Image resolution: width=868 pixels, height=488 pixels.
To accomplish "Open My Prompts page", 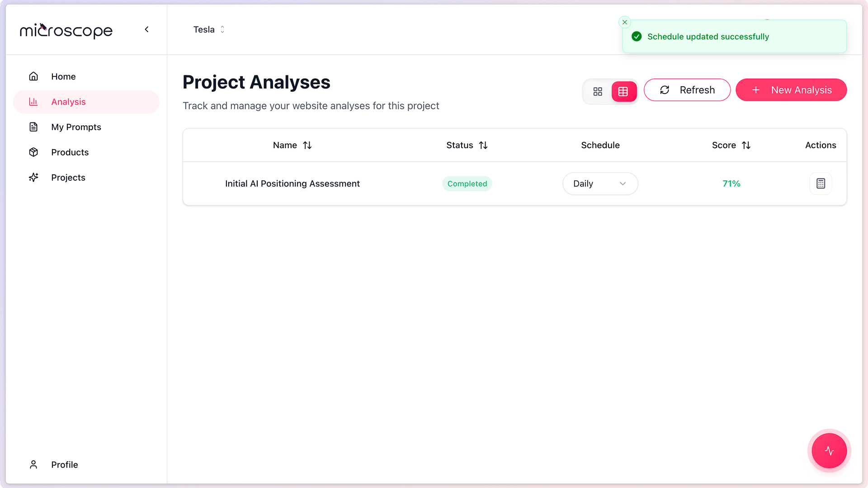I will pyautogui.click(x=76, y=127).
